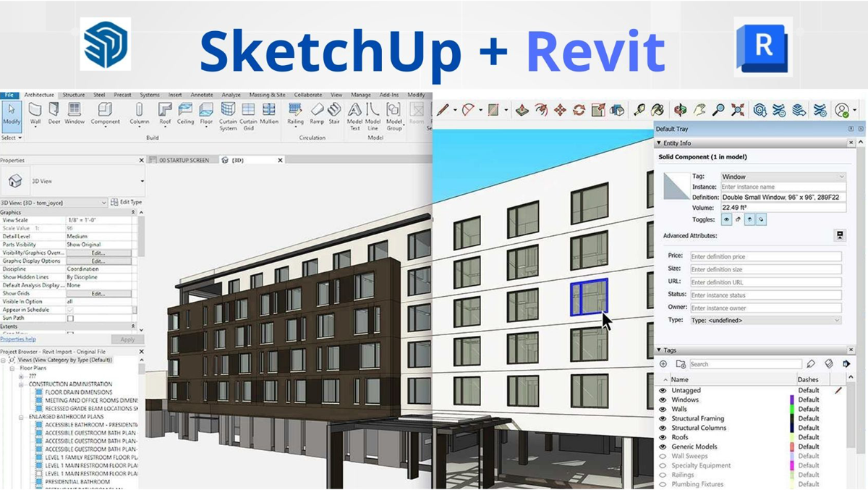Image resolution: width=868 pixels, height=490 pixels.
Task: Select the Stair tool
Action: (334, 113)
